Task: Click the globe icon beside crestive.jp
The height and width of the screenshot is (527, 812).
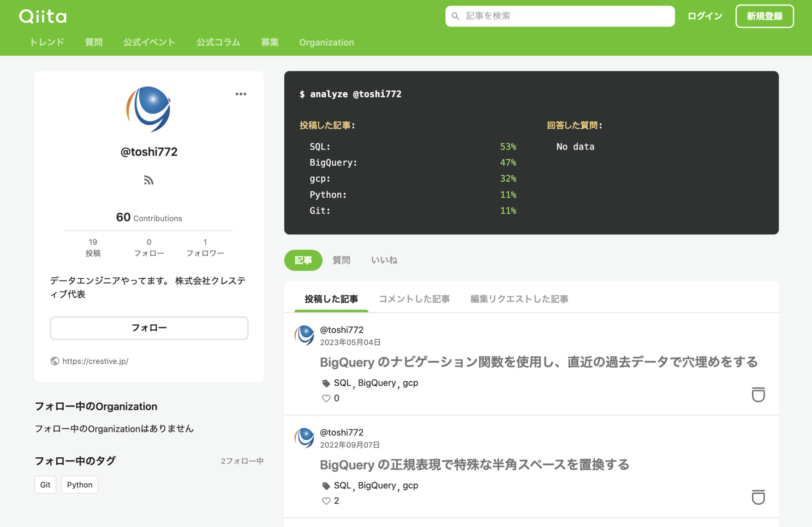Action: pyautogui.click(x=54, y=361)
